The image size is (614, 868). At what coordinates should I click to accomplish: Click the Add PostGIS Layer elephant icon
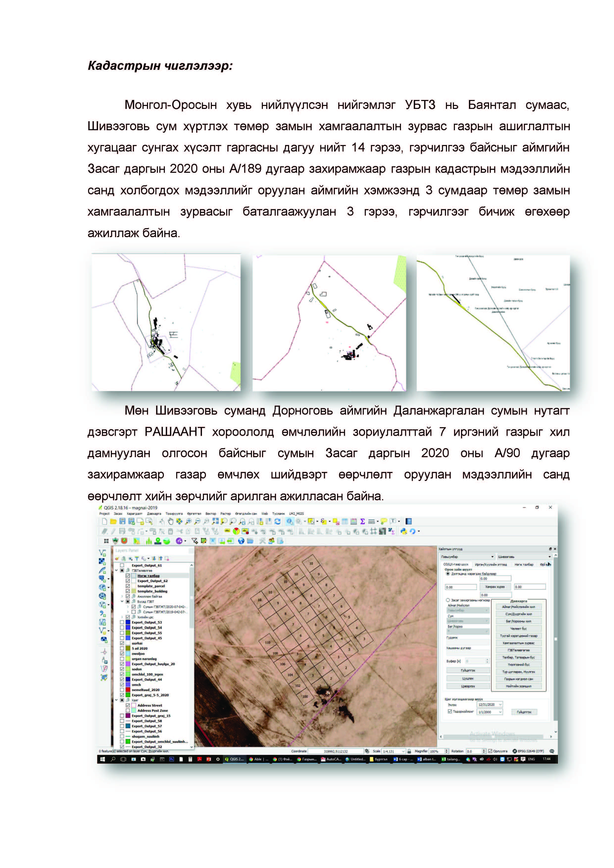102,579
